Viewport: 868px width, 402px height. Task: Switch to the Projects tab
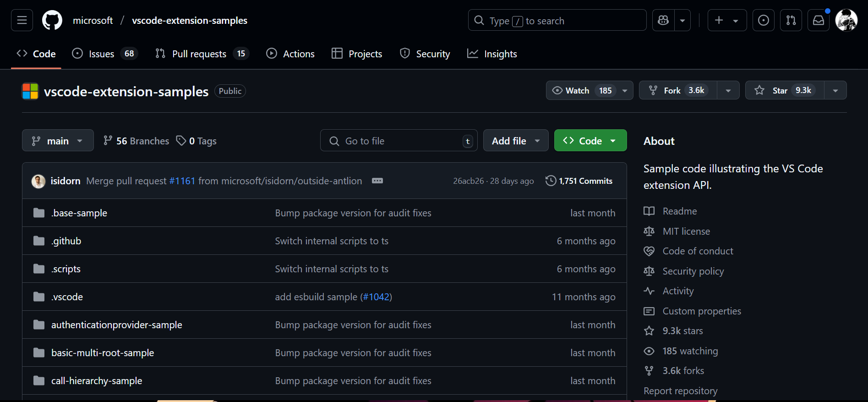click(357, 54)
